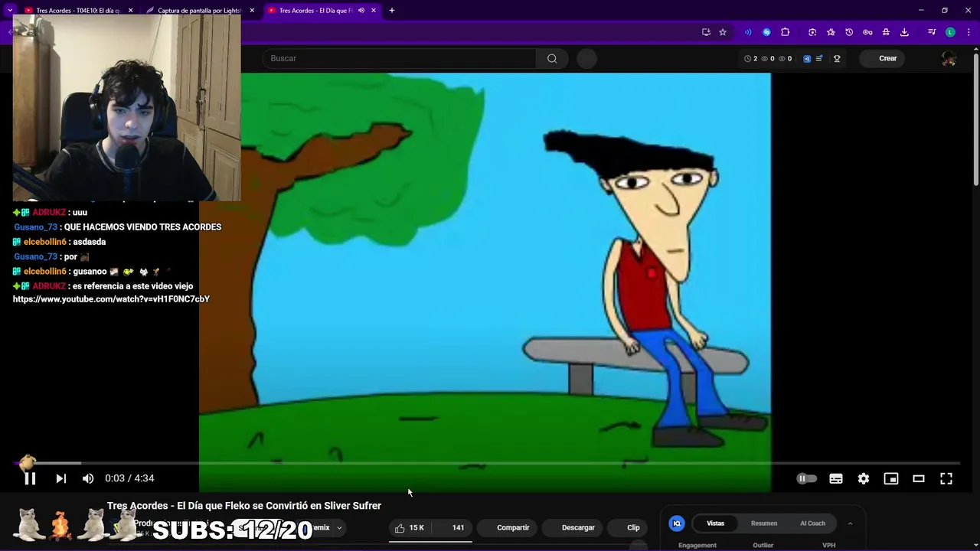The image size is (980, 551).
Task: Open the bookmarks star-list icon
Action: tap(831, 32)
